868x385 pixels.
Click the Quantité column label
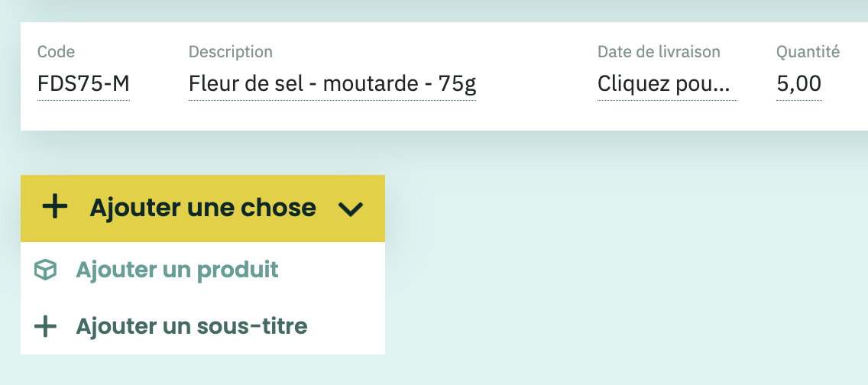(808, 52)
